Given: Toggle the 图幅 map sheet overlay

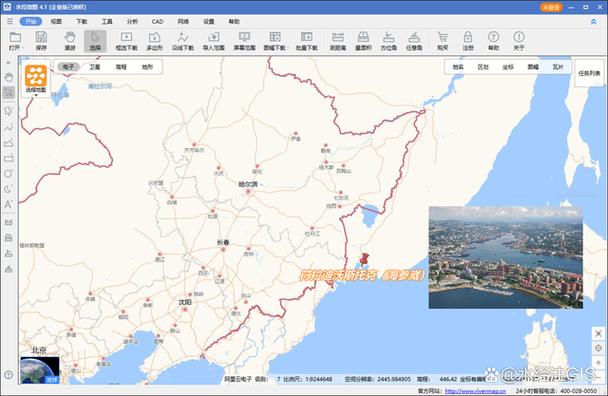Looking at the screenshot, I should click(x=533, y=67).
